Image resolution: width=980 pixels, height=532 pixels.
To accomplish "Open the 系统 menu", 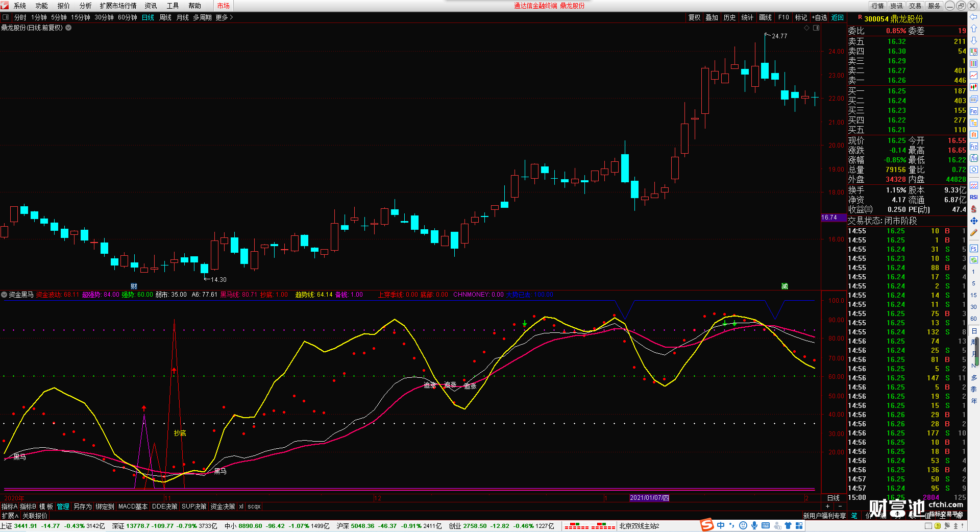I will 20,6.
